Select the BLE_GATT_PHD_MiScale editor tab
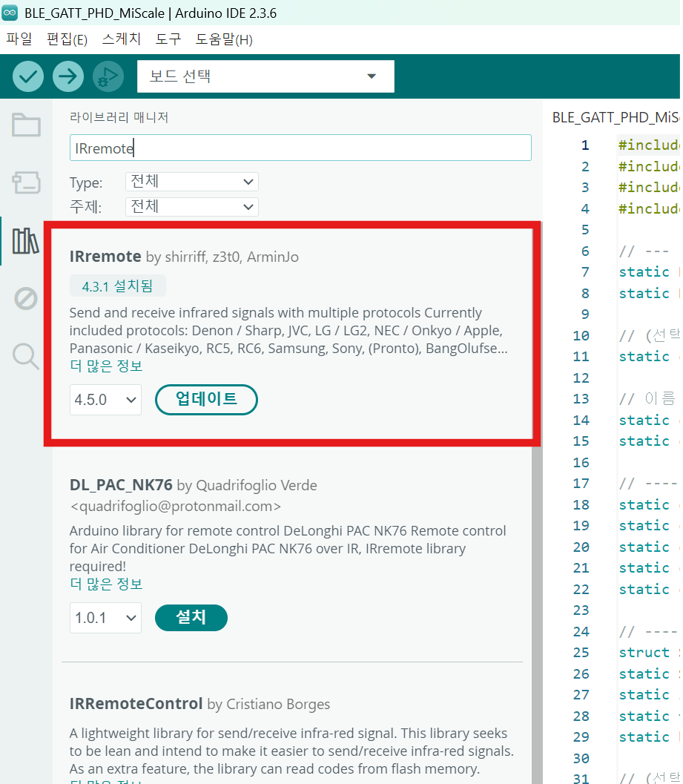 click(x=615, y=117)
